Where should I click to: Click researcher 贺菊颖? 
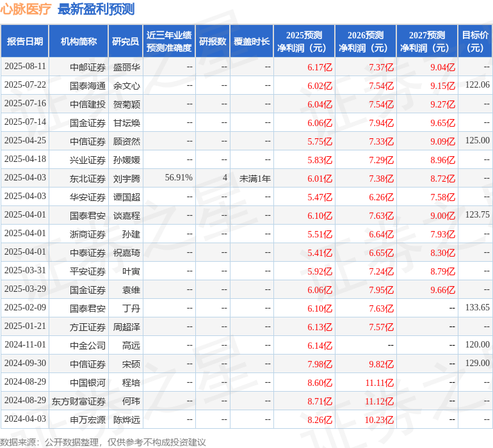coord(126,104)
